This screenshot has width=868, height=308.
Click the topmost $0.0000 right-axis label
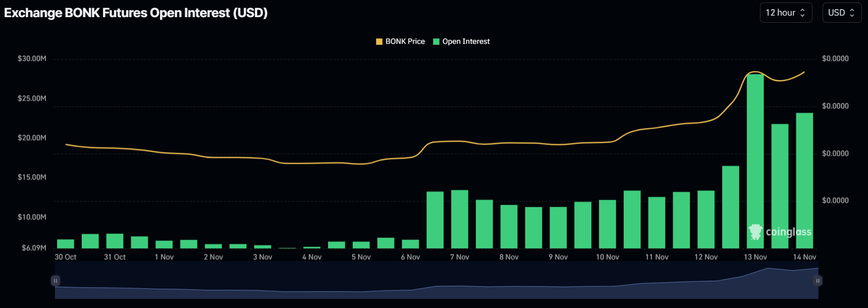coord(835,58)
